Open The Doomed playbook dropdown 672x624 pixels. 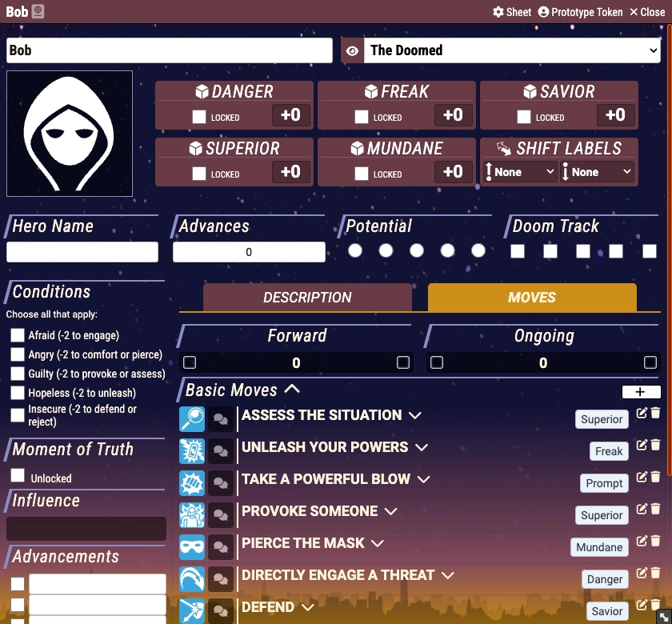point(512,50)
